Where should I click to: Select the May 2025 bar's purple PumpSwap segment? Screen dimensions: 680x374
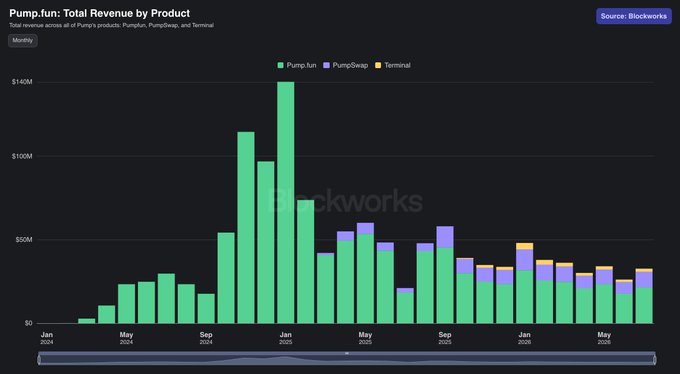[366, 228]
